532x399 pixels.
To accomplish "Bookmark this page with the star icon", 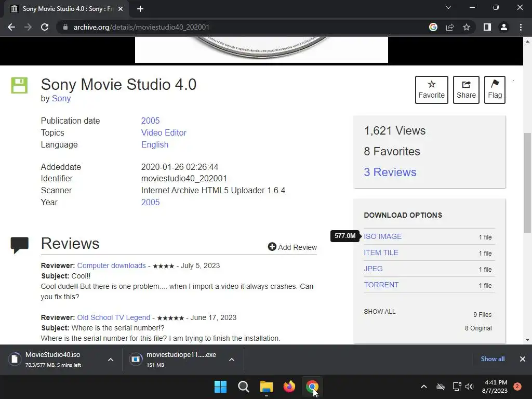I will tap(467, 27).
